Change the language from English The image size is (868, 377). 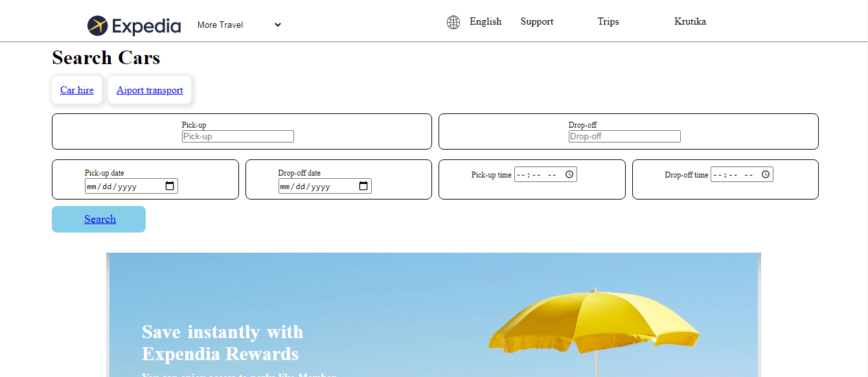click(x=485, y=21)
